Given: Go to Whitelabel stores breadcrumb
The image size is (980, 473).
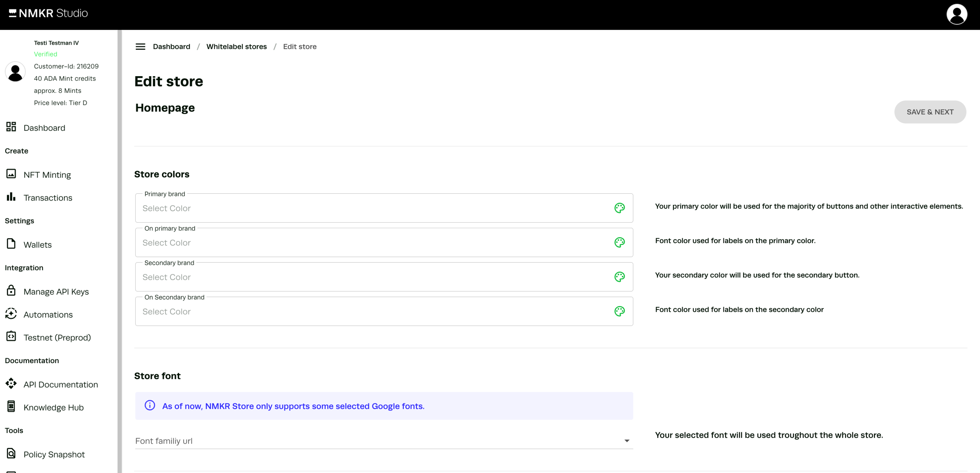Looking at the screenshot, I should [x=236, y=47].
